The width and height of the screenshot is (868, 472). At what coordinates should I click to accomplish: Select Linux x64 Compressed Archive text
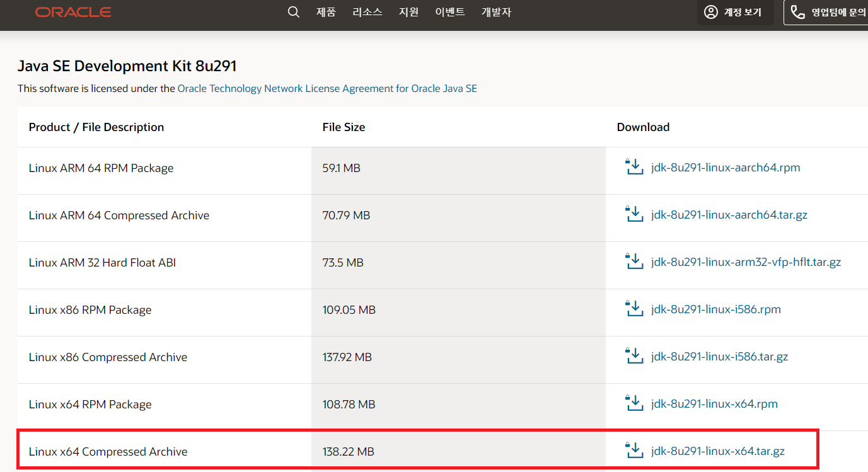(x=108, y=452)
